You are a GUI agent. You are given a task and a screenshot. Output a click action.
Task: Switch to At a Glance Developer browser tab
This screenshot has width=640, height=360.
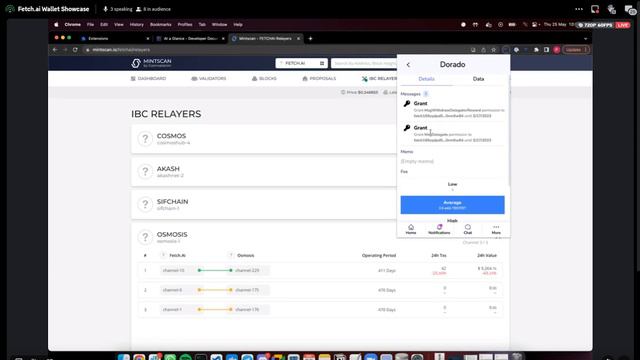(190, 38)
